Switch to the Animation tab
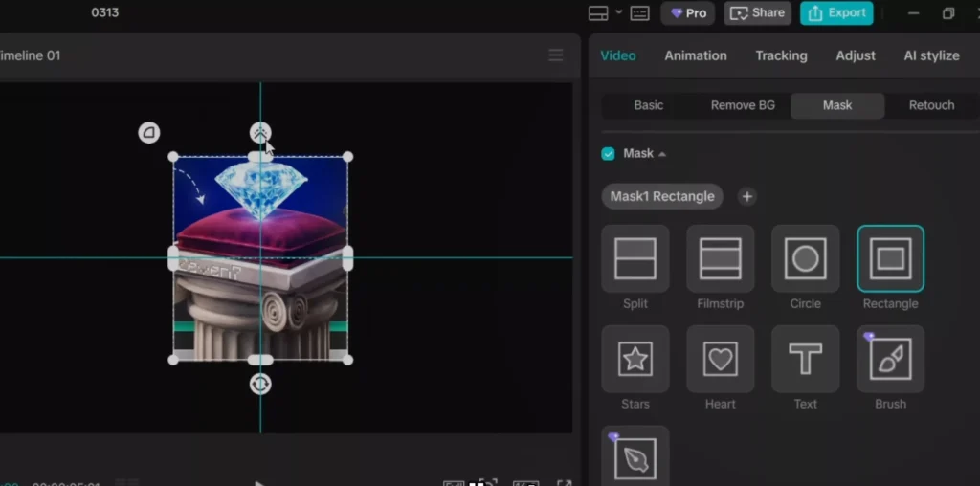This screenshot has height=486, width=980. click(696, 55)
